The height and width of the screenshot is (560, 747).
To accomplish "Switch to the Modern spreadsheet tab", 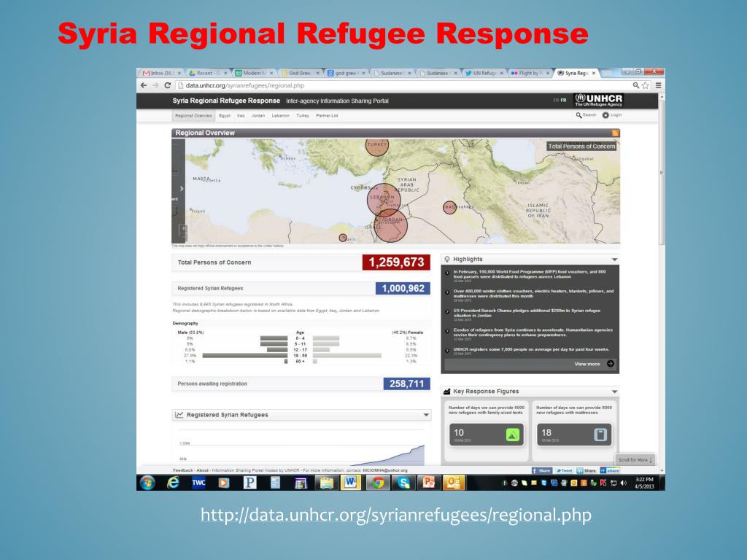I will click(252, 73).
